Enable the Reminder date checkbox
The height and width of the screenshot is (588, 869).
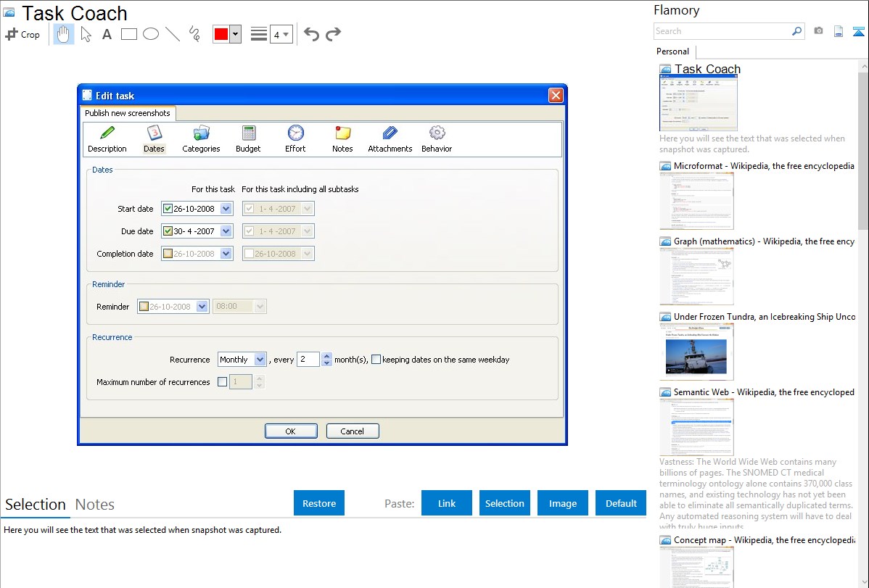(x=144, y=307)
